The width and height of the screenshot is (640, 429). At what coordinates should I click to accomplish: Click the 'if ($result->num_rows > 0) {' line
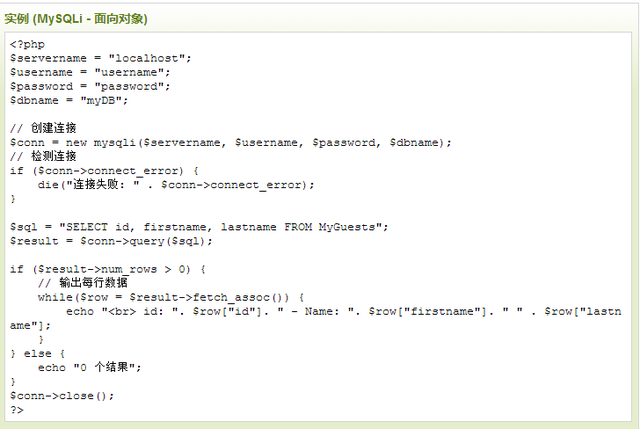click(108, 269)
